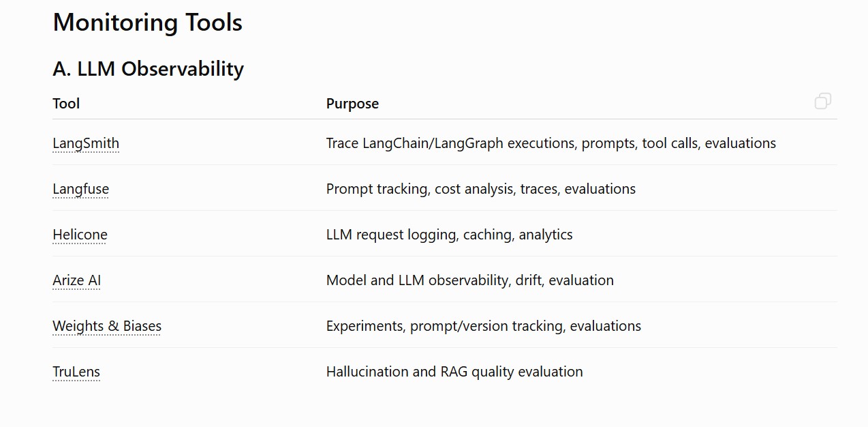Click the Monitoring Tools heading
This screenshot has height=427, width=868.
click(x=148, y=23)
